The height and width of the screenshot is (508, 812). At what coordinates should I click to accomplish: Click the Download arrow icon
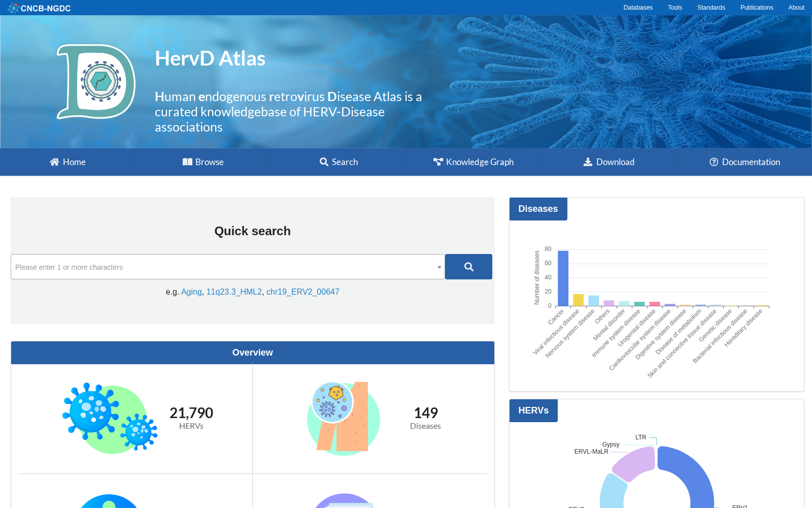coord(588,162)
